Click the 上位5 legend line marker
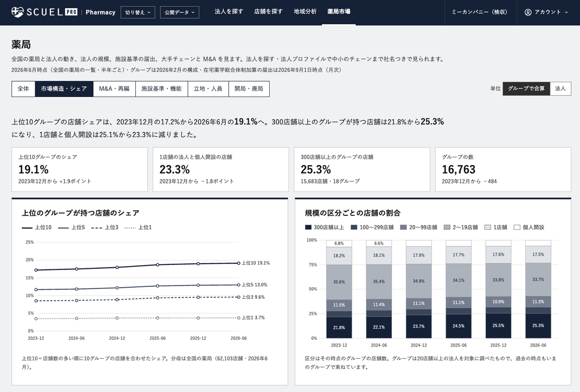 tap(63, 227)
